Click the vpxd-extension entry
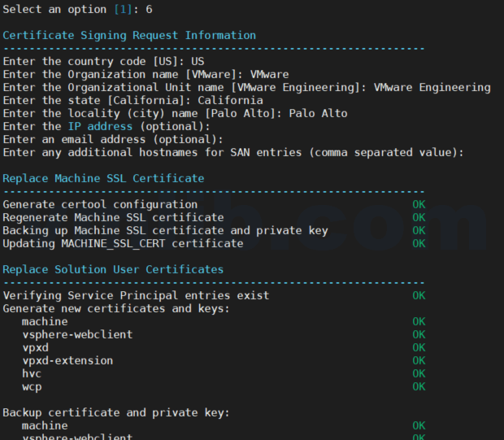 (67, 360)
